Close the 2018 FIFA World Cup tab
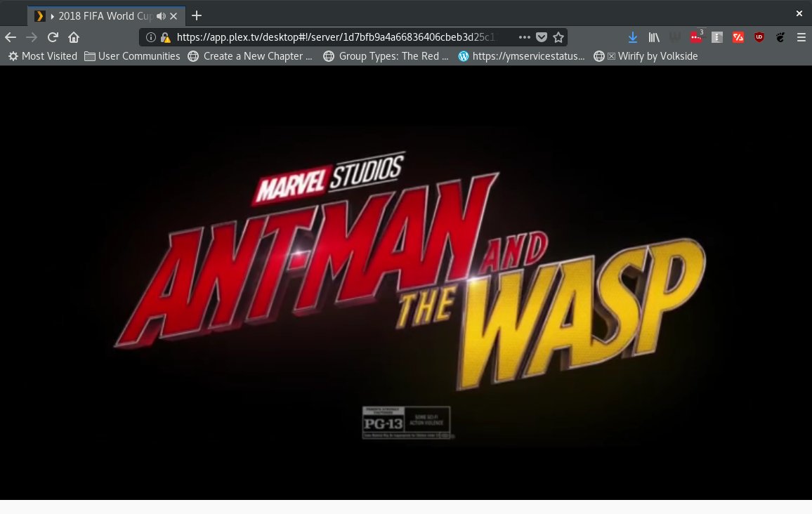Image resolution: width=812 pixels, height=514 pixels. [x=173, y=16]
